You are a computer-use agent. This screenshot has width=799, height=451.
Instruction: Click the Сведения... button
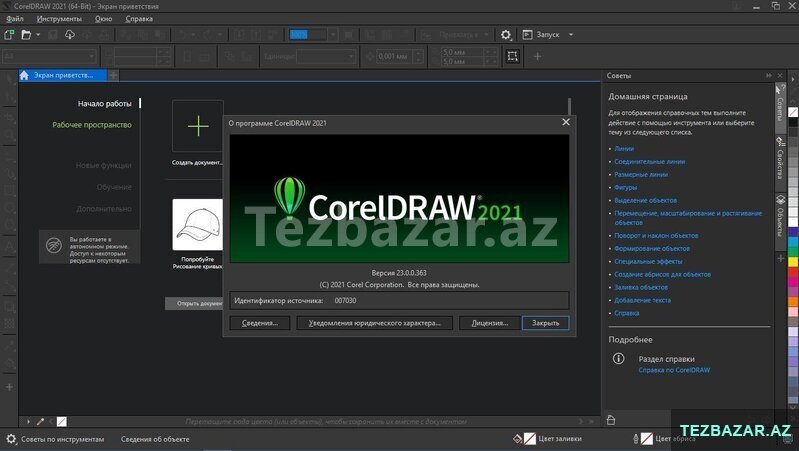[260, 323]
